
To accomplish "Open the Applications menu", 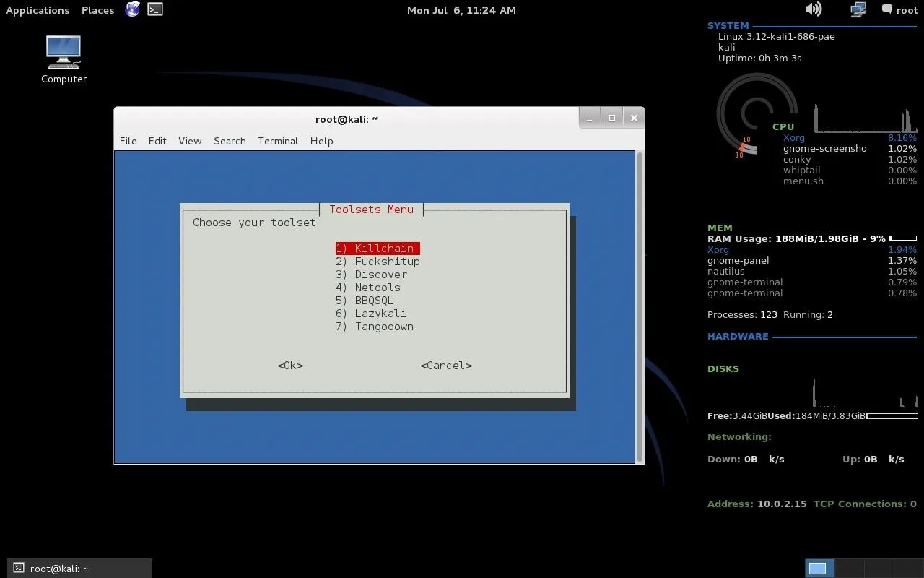I will click(x=38, y=10).
